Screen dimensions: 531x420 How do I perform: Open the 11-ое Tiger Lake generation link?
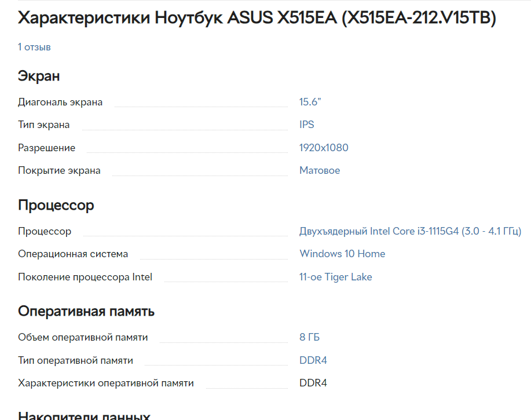click(336, 277)
